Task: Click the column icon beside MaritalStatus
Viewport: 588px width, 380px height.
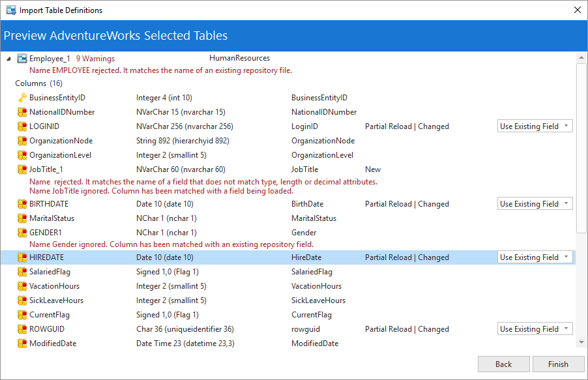Action: point(22,218)
